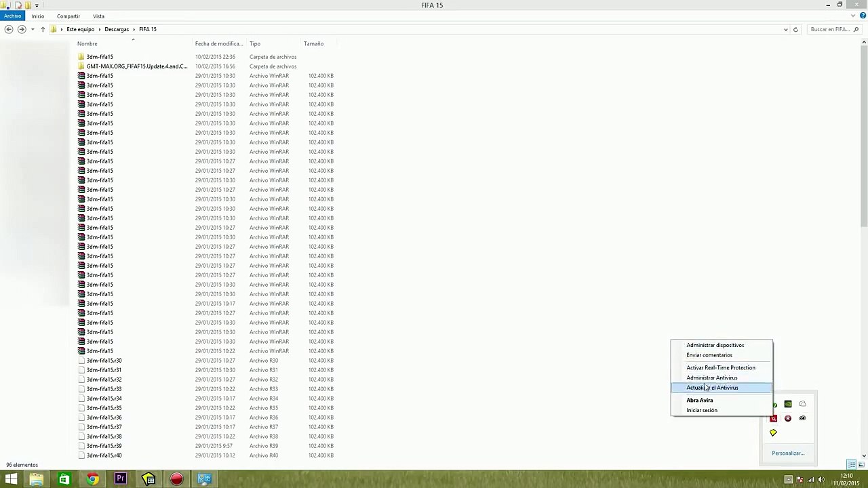Click the Personalizar link in tray overflow
Image resolution: width=868 pixels, height=488 pixels.
[788, 453]
